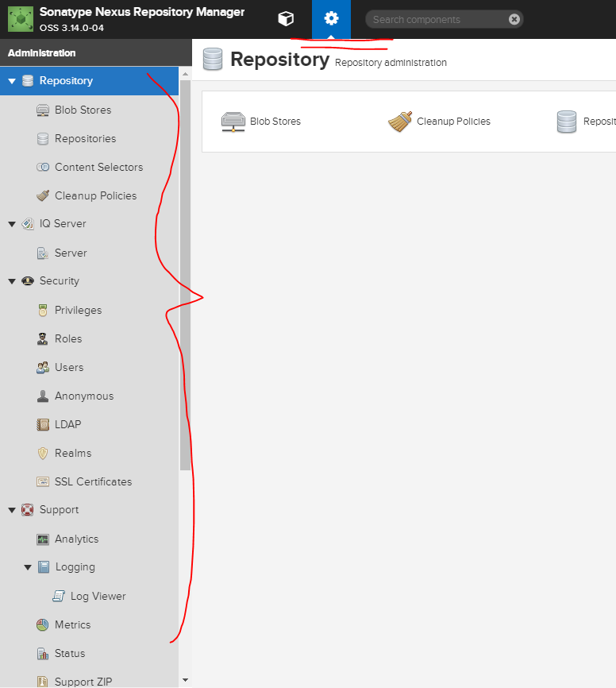Open Blob Stores tile in main panel
This screenshot has width=616, height=688.
(x=261, y=122)
